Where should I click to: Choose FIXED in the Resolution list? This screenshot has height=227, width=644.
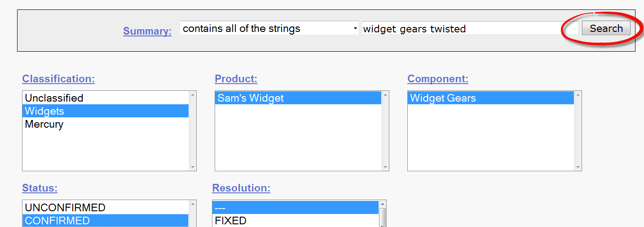(231, 221)
